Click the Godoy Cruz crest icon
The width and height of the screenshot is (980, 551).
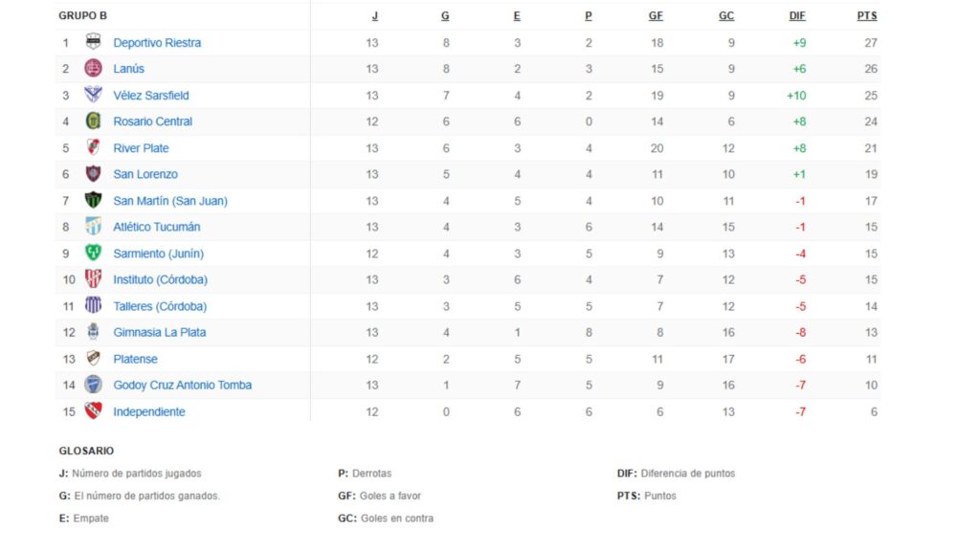coord(93,385)
